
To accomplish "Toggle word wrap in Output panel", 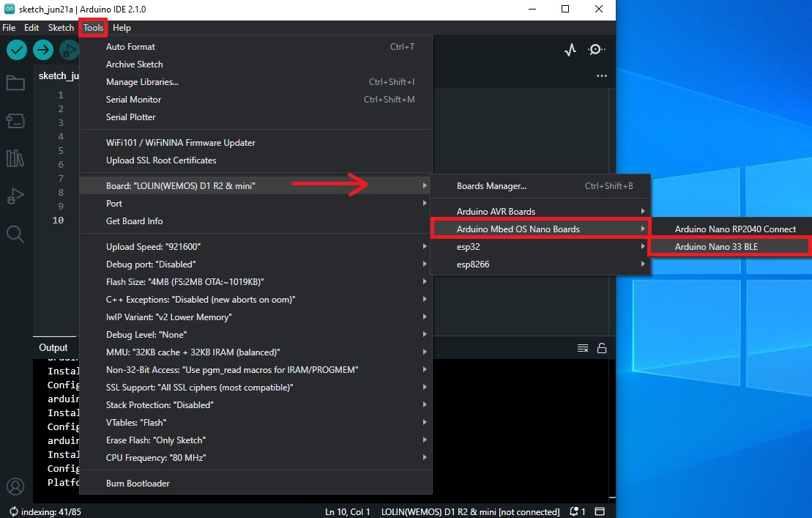I will pyautogui.click(x=583, y=348).
